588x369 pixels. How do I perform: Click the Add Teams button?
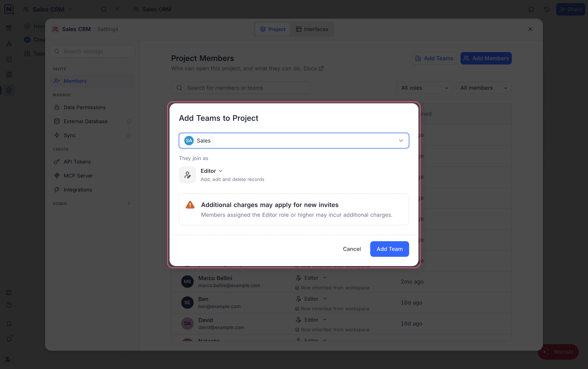[x=434, y=58]
